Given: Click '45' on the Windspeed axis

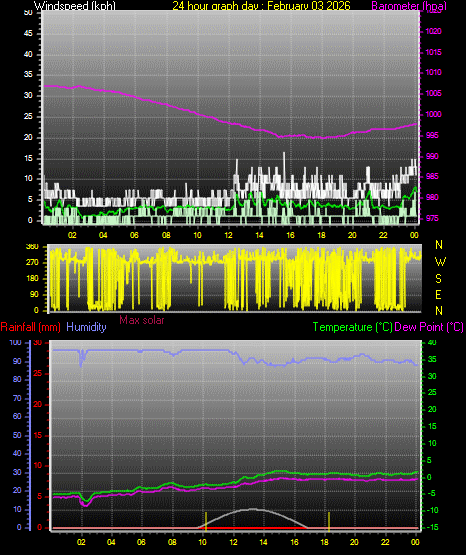Looking at the screenshot, I should pyautogui.click(x=28, y=33).
